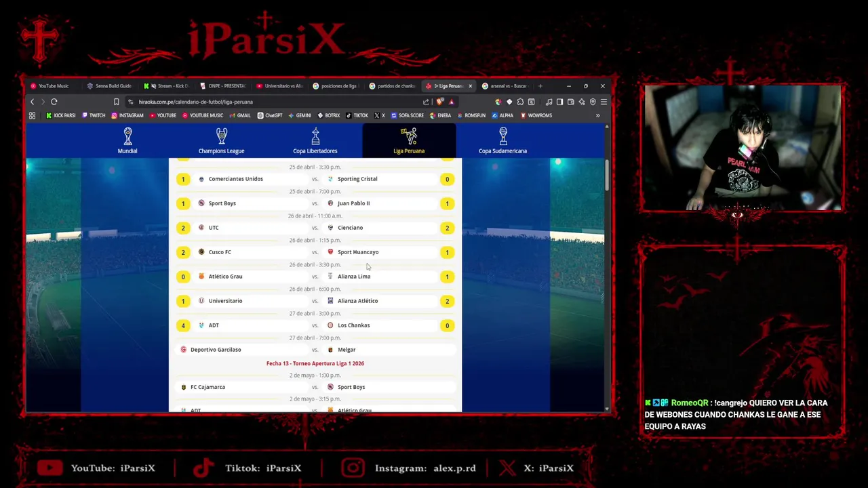Open the arsenal vs - Buscar tab
This screenshot has height=488, width=868.
tap(505, 86)
